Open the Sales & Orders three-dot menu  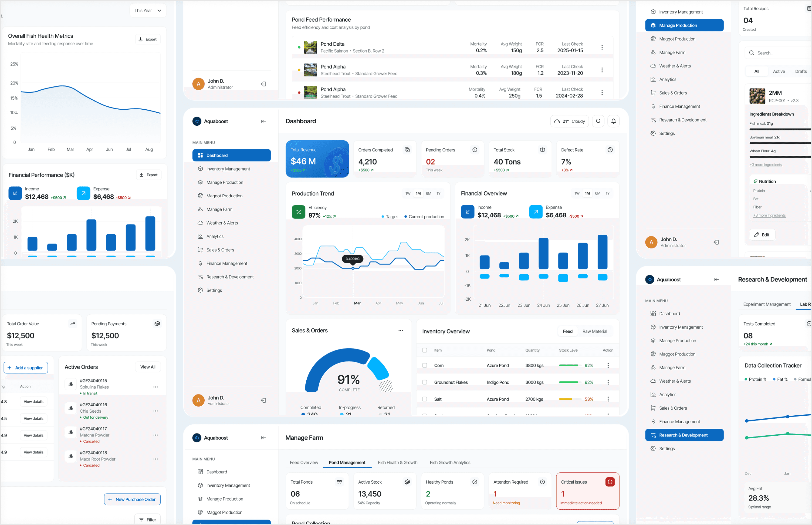click(x=400, y=330)
